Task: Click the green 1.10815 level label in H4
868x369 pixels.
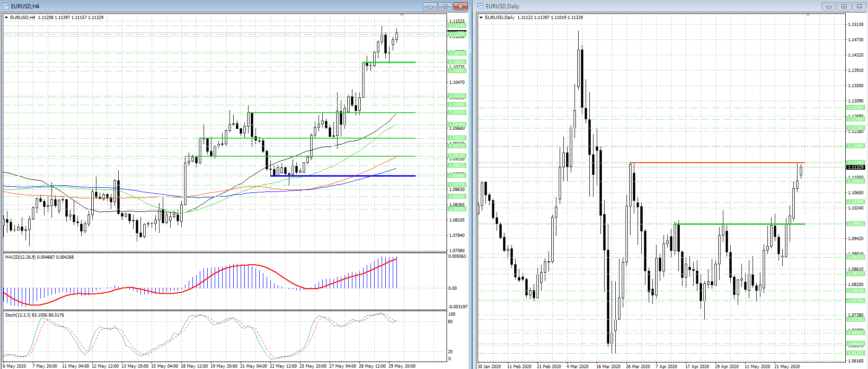Action: [457, 62]
